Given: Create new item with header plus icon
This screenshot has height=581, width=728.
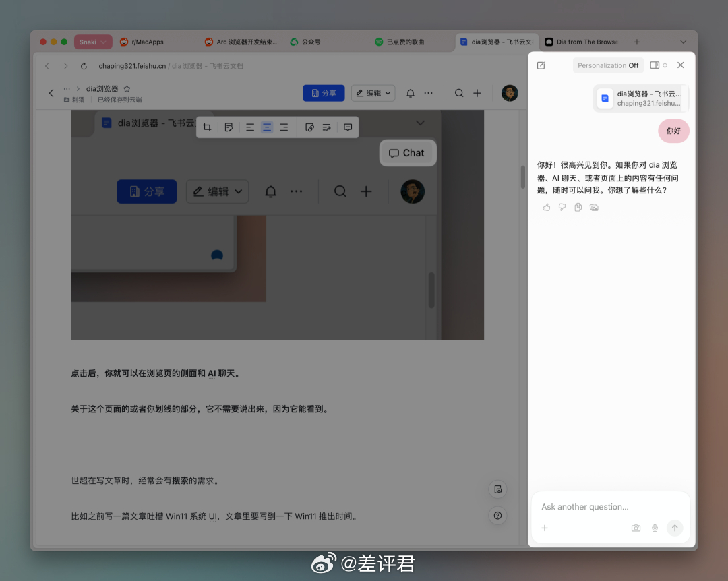Looking at the screenshot, I should point(477,93).
